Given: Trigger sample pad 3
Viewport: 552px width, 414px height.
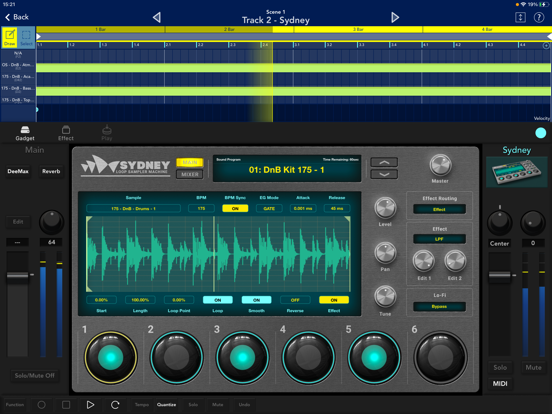Looking at the screenshot, I should pyautogui.click(x=242, y=357).
